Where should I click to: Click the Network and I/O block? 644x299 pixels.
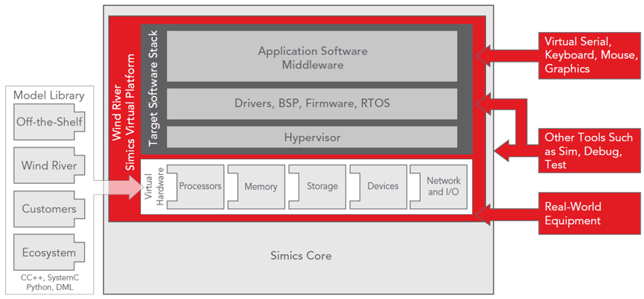[443, 186]
